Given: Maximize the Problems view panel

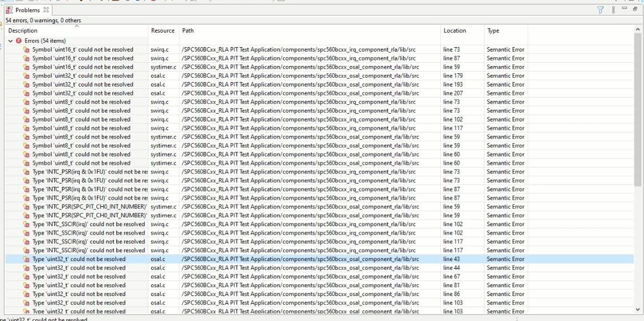Looking at the screenshot, I should tap(635, 9).
